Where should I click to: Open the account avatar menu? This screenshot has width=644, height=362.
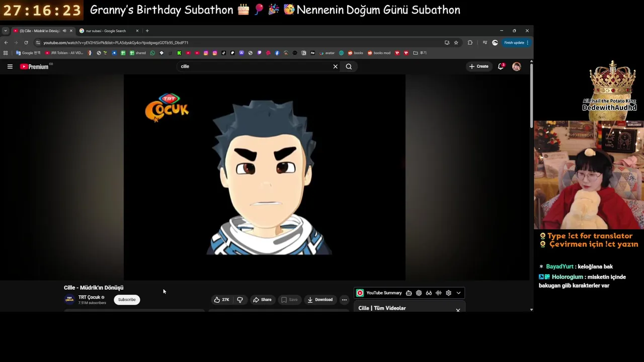coord(516,66)
